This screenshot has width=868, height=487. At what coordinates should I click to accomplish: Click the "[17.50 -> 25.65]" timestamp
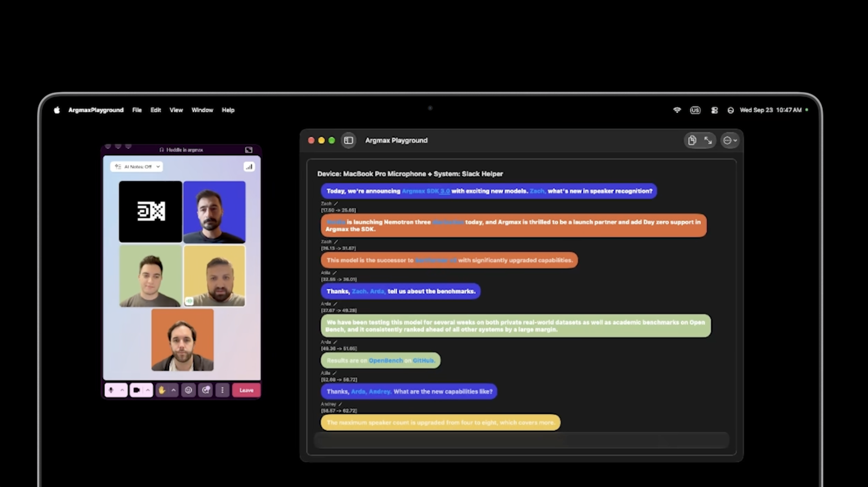click(x=339, y=210)
